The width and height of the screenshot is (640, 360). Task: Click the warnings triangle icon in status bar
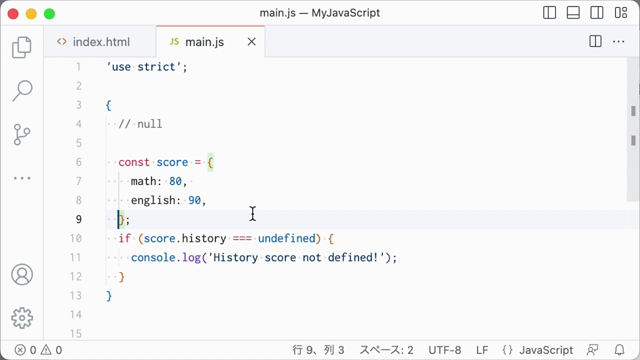click(x=46, y=350)
